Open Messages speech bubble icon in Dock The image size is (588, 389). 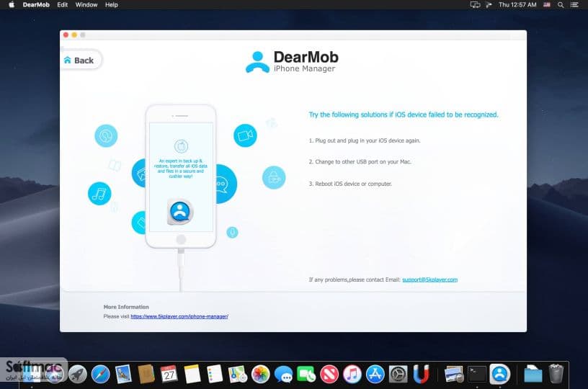click(x=283, y=374)
